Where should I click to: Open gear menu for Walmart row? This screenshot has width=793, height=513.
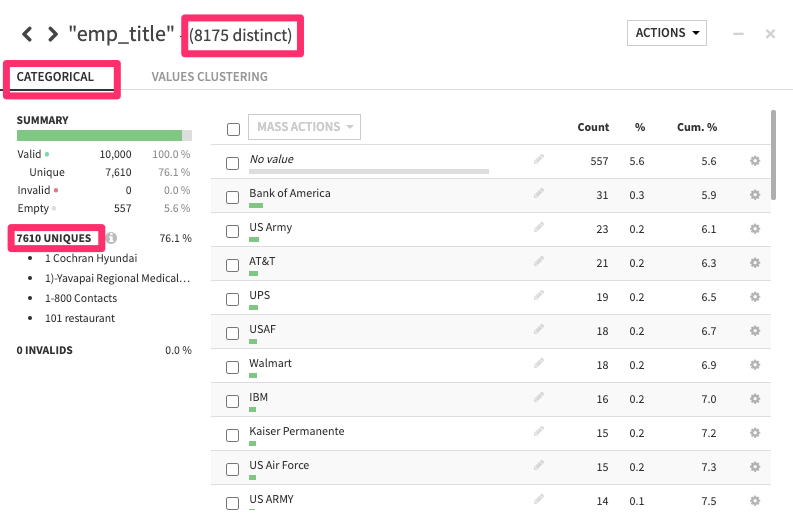(755, 365)
